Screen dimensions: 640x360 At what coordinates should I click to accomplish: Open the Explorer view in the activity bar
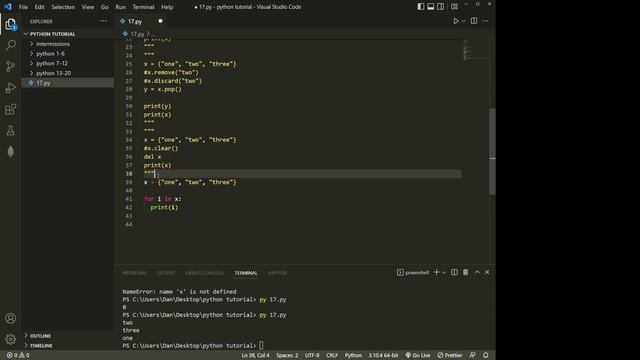coord(11,24)
